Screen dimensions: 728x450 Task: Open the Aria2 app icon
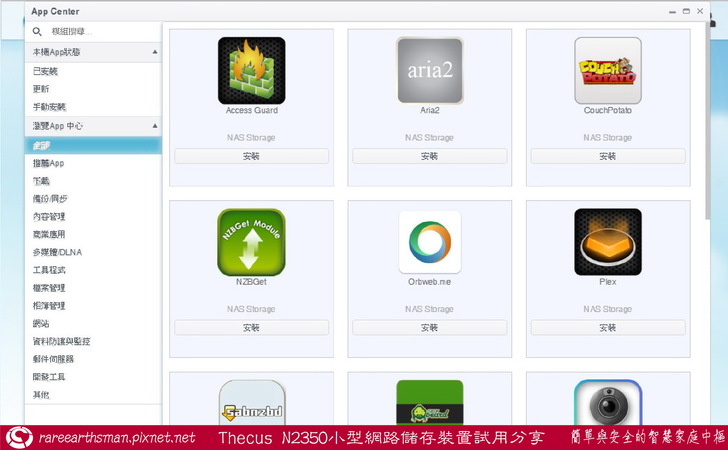[x=430, y=71]
